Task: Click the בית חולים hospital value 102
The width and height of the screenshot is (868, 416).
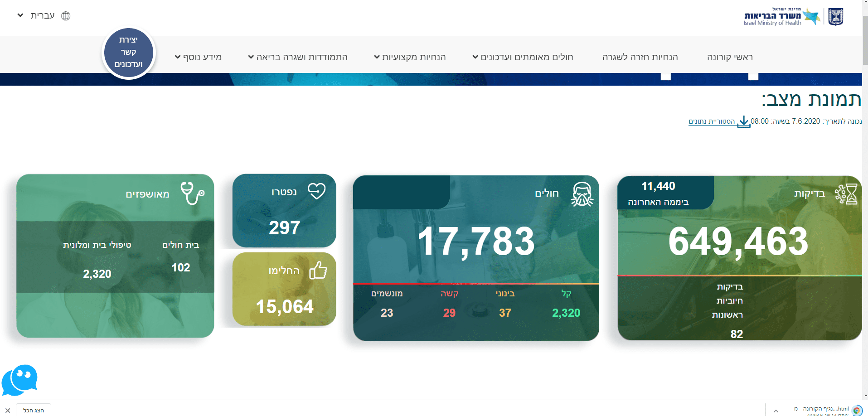Action: (x=181, y=267)
